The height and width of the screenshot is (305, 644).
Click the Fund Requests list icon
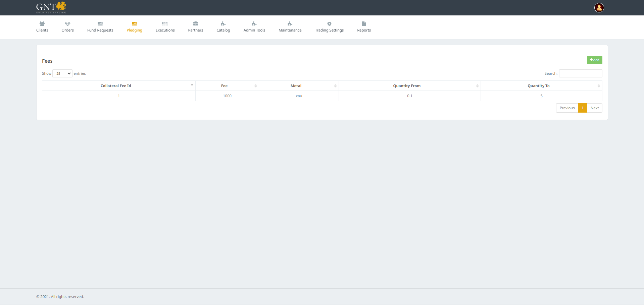[x=100, y=24]
